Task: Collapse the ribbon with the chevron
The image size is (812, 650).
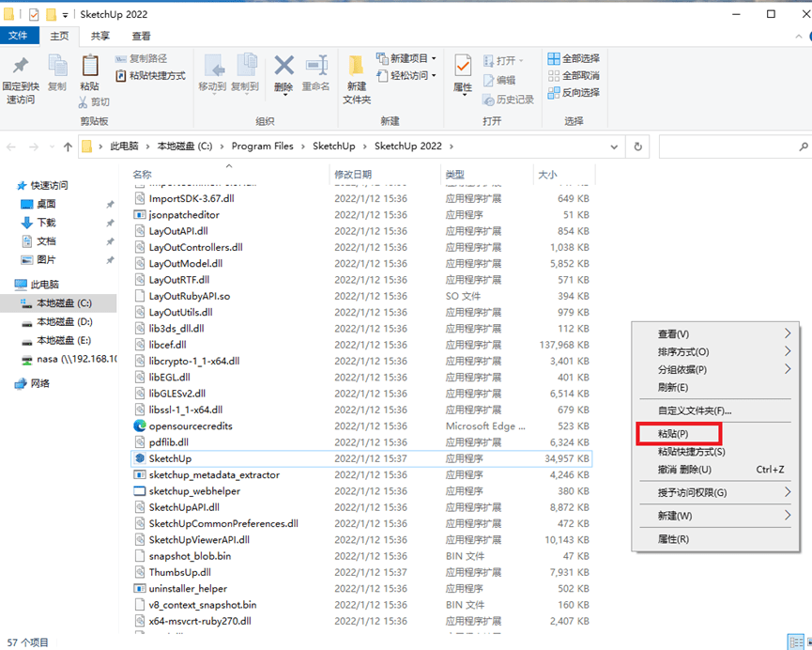Action: [x=799, y=37]
